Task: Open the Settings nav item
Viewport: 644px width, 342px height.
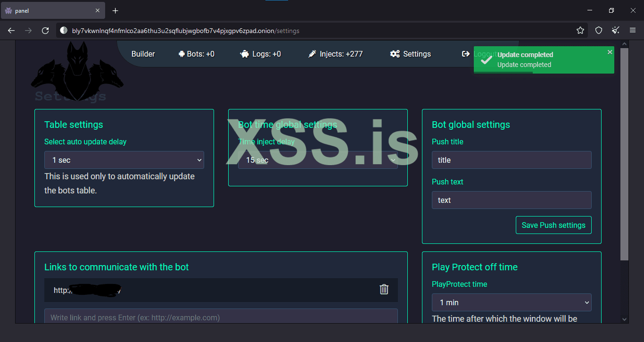Action: (x=410, y=54)
